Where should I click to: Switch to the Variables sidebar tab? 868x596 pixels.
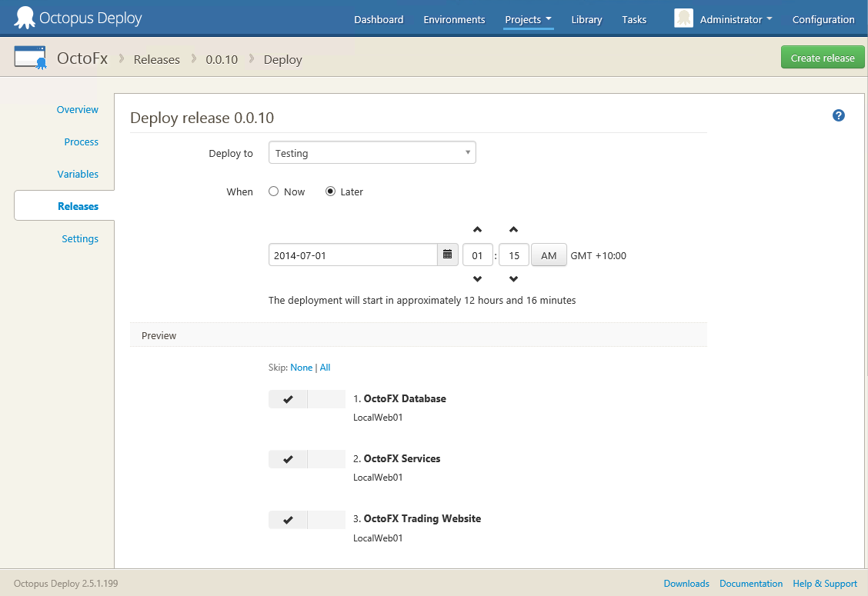[78, 174]
